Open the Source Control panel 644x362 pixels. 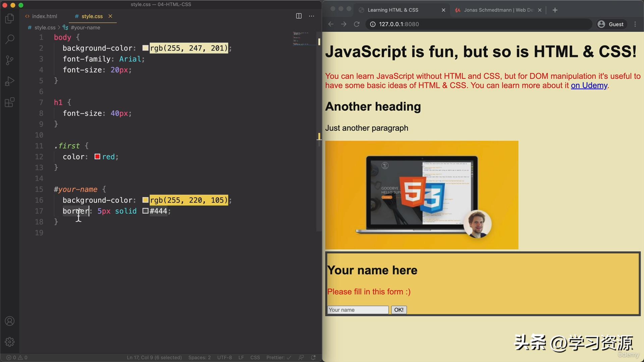point(9,60)
